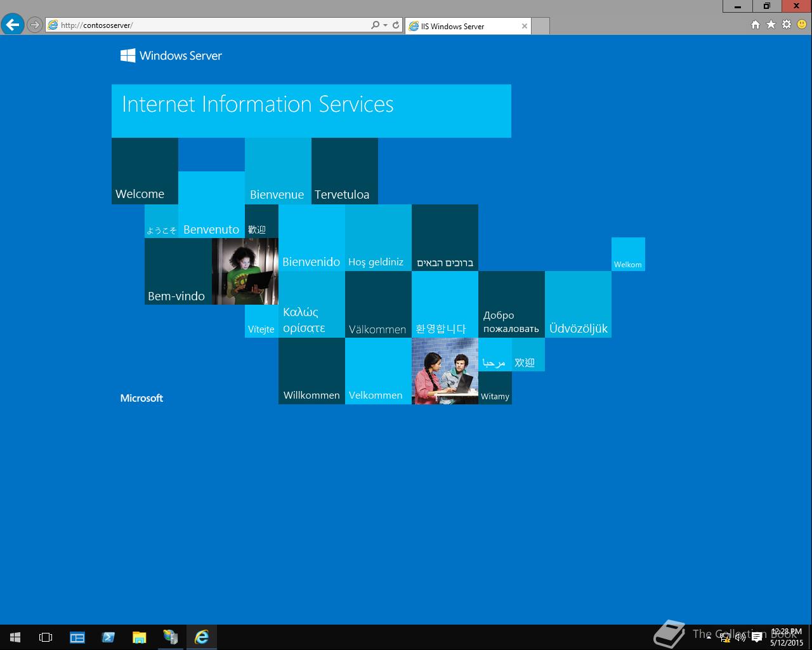Click the search magnifier in address bar
The width and height of the screenshot is (812, 650).
(x=375, y=25)
